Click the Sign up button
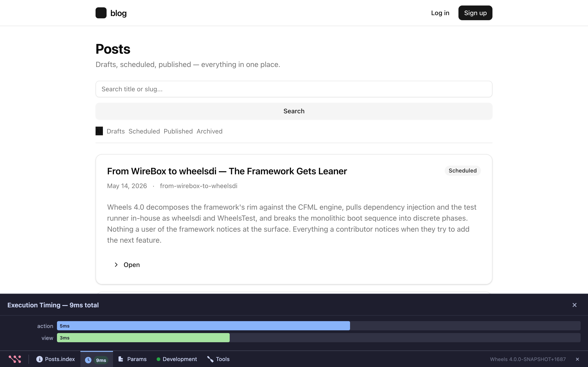The image size is (588, 367). point(475,13)
